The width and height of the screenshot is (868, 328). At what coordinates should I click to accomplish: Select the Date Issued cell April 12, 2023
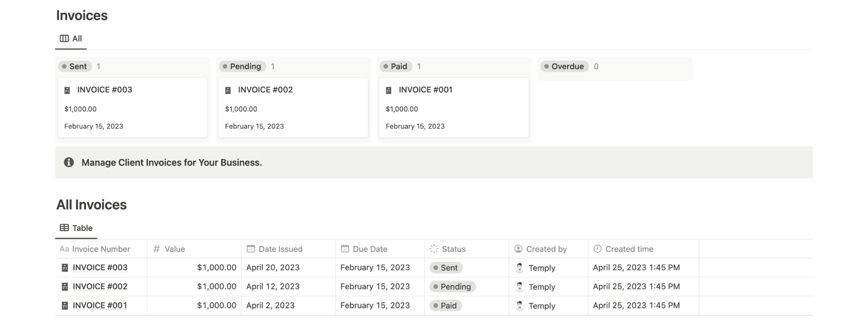point(273,287)
